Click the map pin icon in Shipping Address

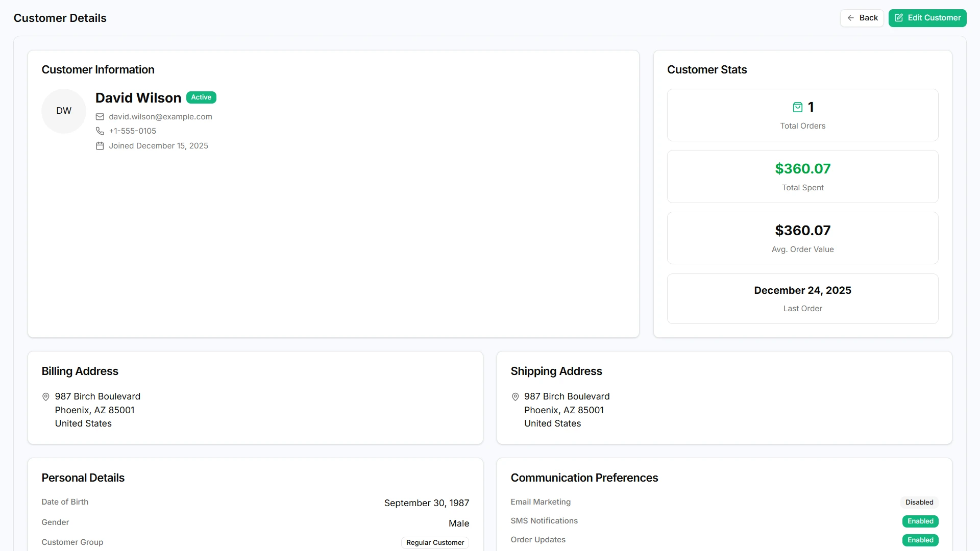[x=515, y=397]
